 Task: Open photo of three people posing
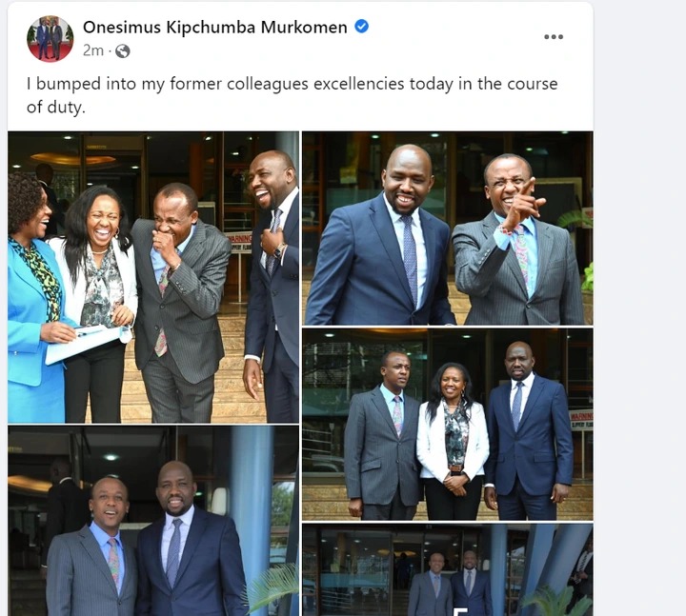(x=448, y=425)
